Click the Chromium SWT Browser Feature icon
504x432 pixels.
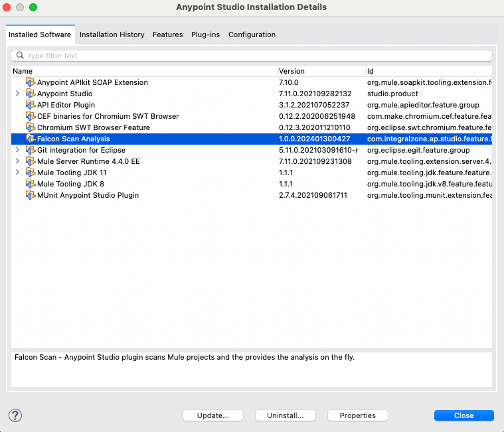click(x=31, y=127)
